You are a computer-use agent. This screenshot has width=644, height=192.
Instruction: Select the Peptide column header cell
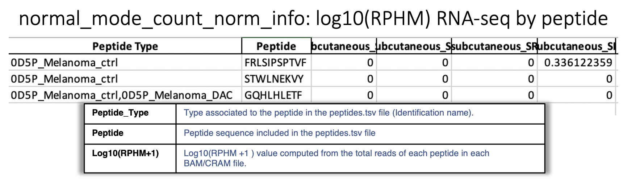276,46
